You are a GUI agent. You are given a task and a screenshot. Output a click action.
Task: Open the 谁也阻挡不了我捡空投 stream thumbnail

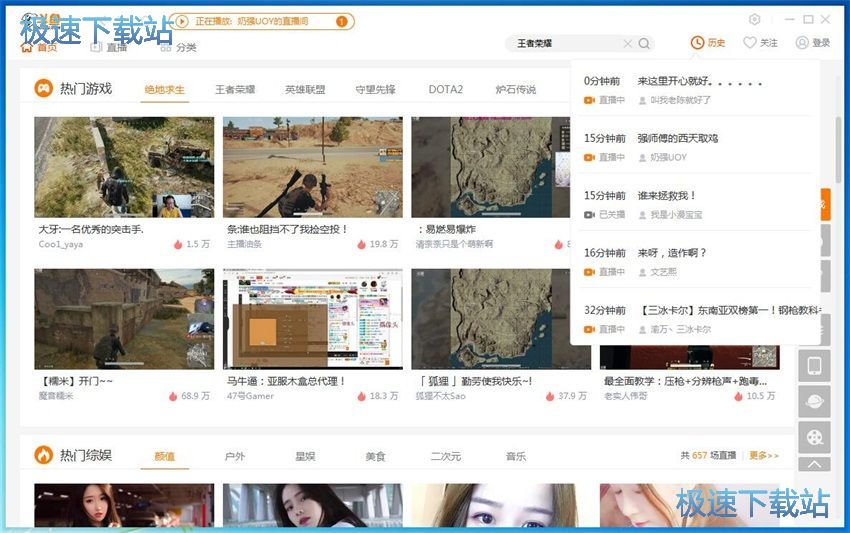pyautogui.click(x=313, y=167)
